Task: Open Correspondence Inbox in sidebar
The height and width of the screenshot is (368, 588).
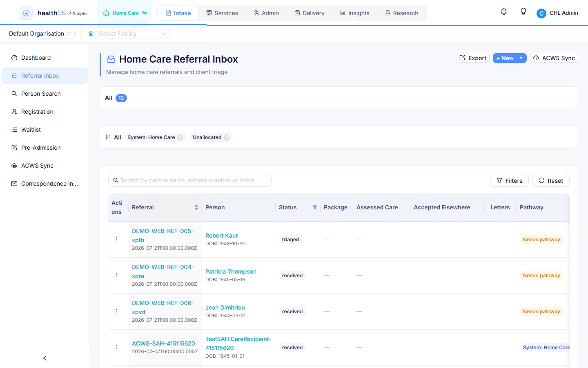Action: pos(45,184)
